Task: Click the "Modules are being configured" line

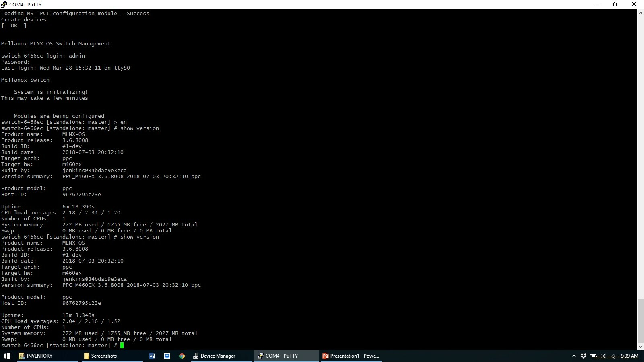Action: coord(59,116)
